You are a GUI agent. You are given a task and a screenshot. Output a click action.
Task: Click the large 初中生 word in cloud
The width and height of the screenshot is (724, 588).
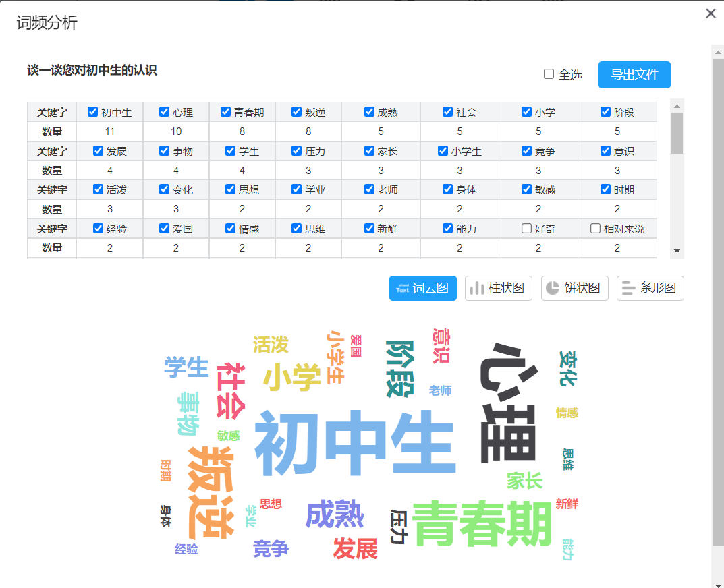[x=355, y=443]
